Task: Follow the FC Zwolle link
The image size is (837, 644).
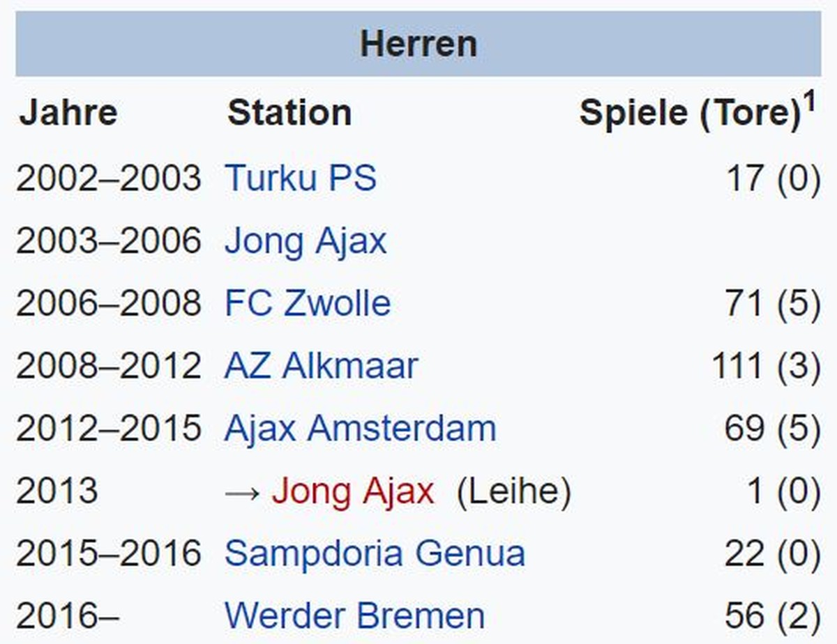Action: (308, 304)
